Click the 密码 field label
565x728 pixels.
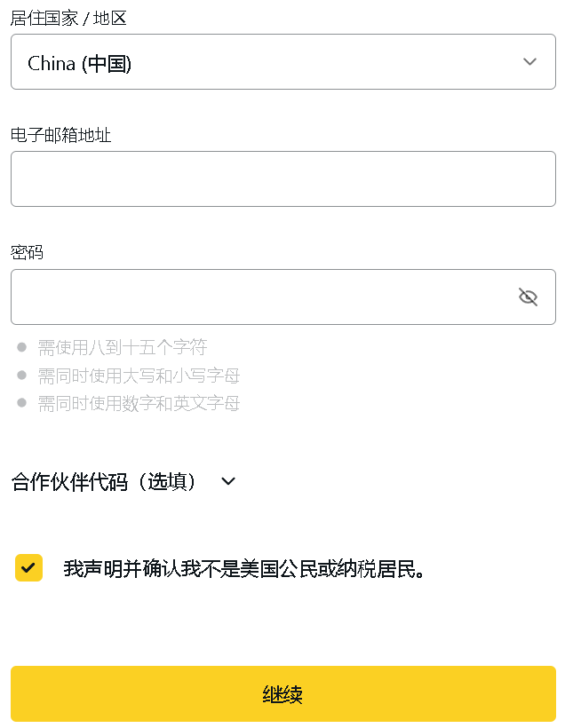(28, 252)
